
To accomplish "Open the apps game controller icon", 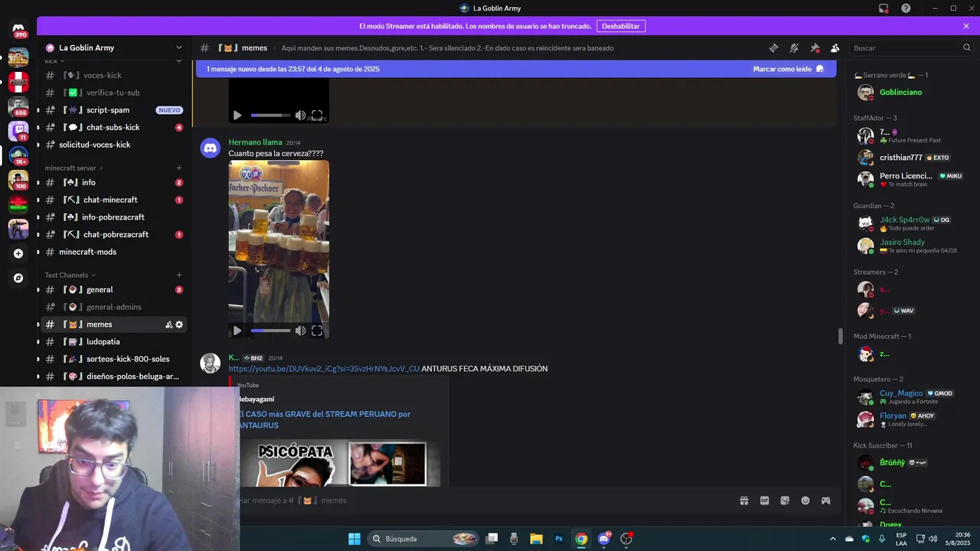I will pos(826,500).
